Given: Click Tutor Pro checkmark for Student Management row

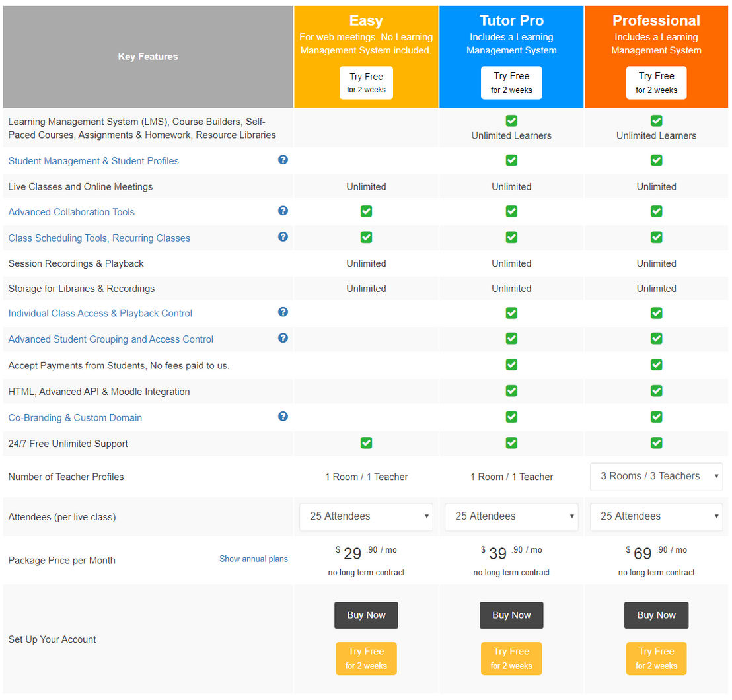Looking at the screenshot, I should coord(511,160).
